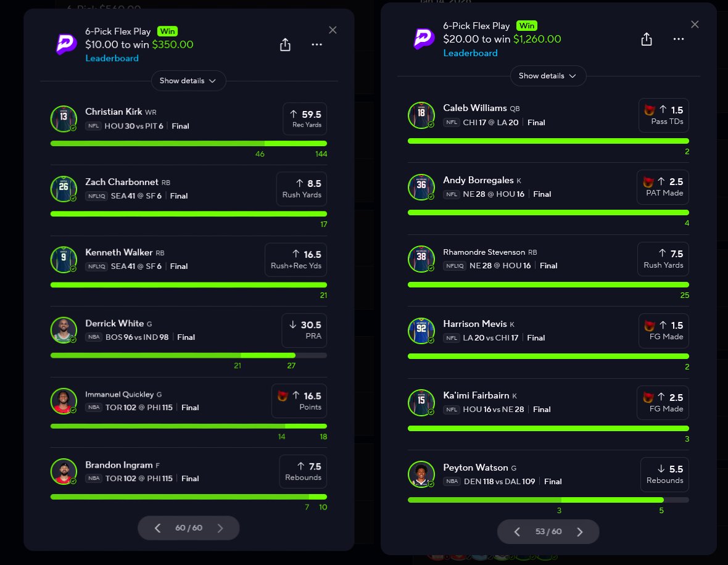Viewport: 728px width, 565px height.
Task: Go to previous entry from 60 / 60
Action: click(x=157, y=528)
